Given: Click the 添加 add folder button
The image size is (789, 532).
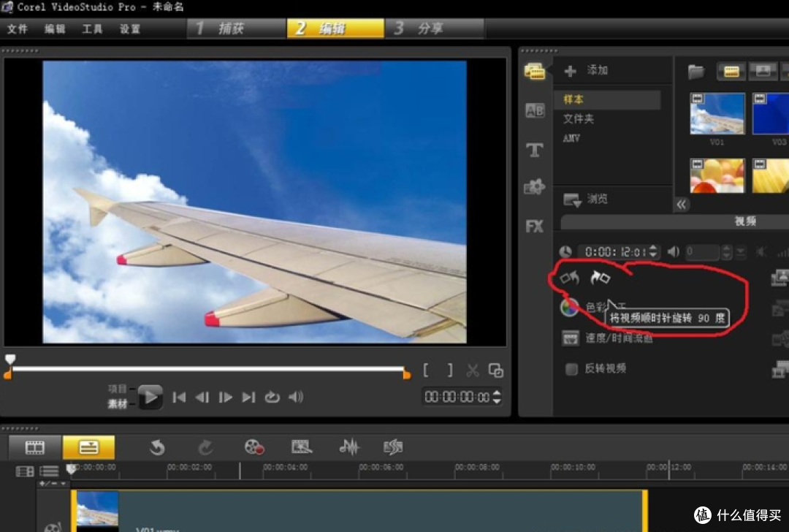Looking at the screenshot, I should [586, 70].
